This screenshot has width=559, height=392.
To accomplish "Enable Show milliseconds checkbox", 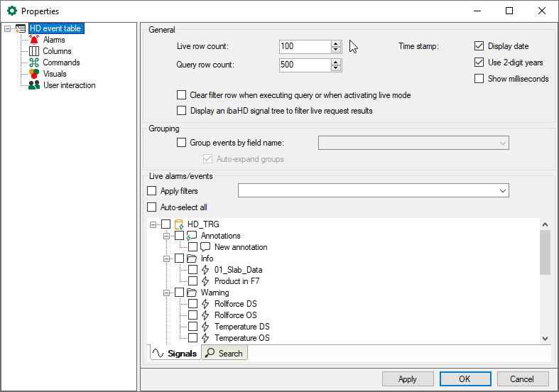I will tap(479, 79).
